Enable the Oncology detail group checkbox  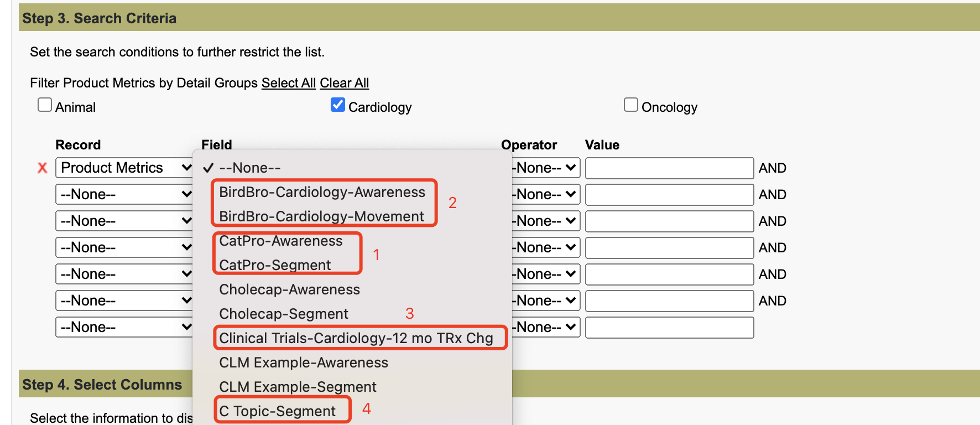pyautogui.click(x=631, y=105)
